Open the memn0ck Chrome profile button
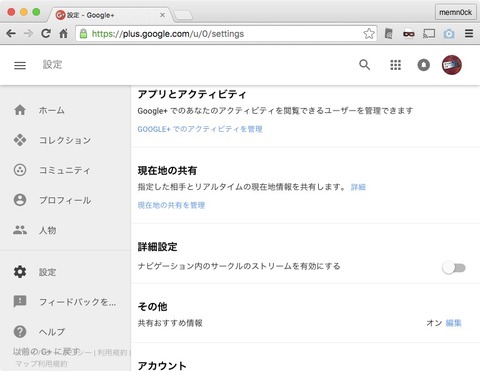The width and height of the screenshot is (480, 371). tap(456, 12)
